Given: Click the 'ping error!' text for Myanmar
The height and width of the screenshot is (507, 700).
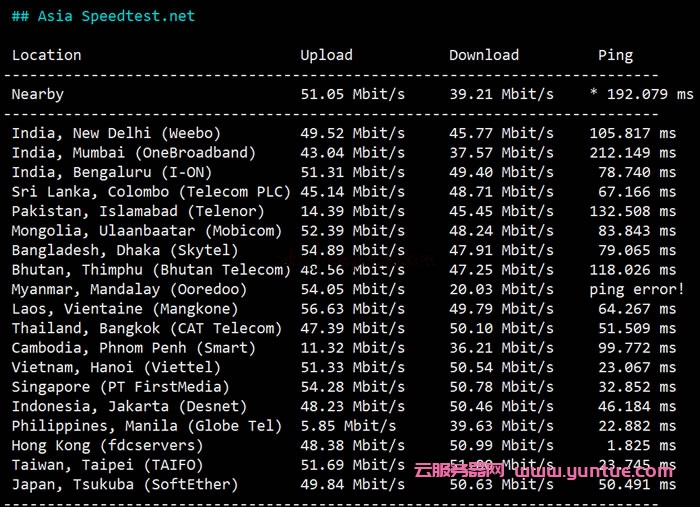Looking at the screenshot, I should coord(636,289).
